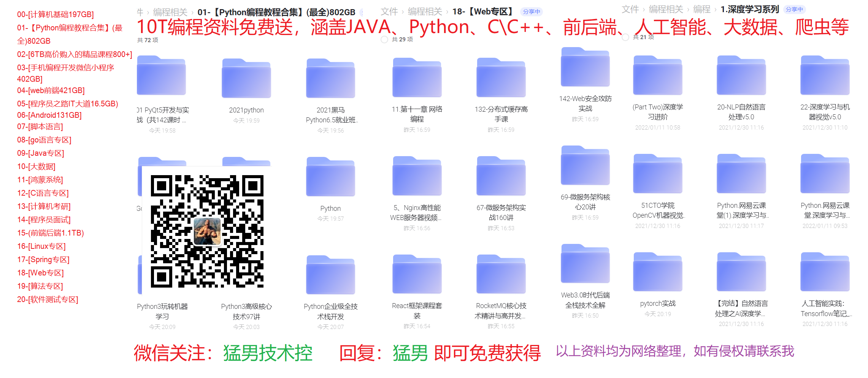Open the Python企业级全技术栈开发 folder icon

[x=331, y=275]
